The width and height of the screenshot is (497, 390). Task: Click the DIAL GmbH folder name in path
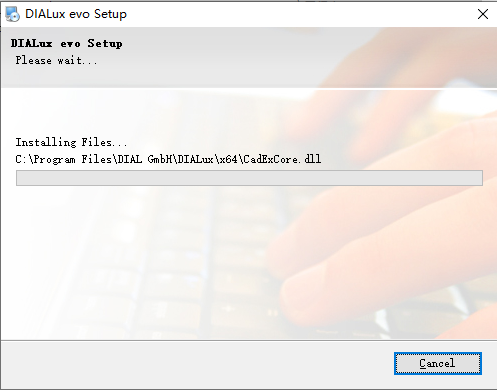click(145, 159)
